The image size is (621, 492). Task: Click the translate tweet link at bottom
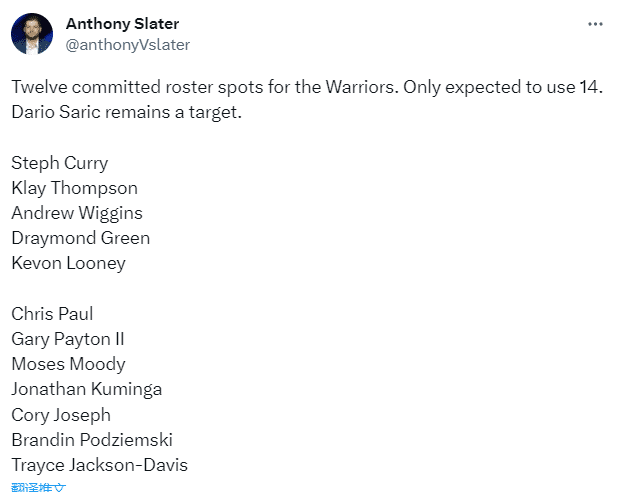click(x=39, y=487)
